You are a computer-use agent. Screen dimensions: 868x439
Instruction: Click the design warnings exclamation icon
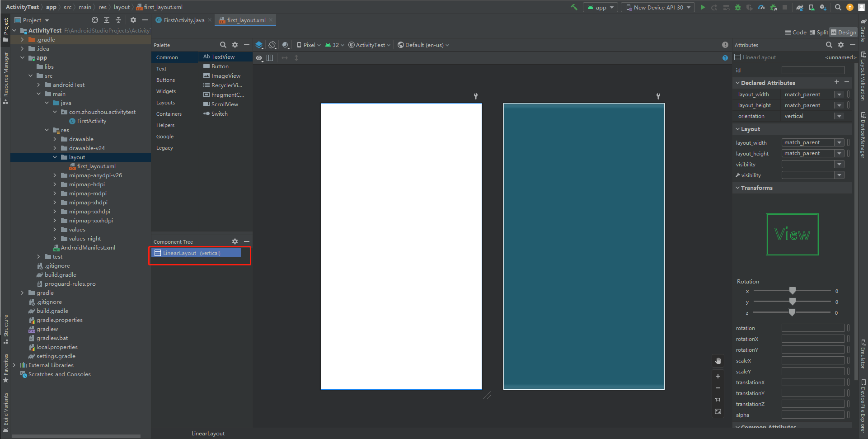(725, 45)
